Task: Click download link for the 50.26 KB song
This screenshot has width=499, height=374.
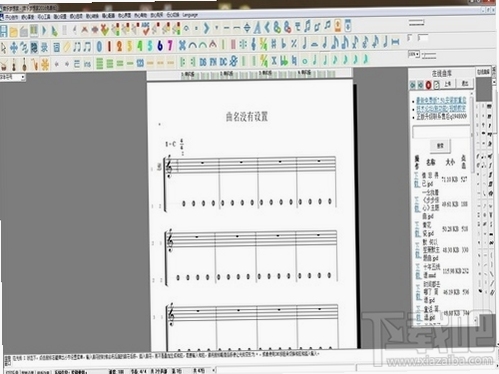Action: click(417, 229)
